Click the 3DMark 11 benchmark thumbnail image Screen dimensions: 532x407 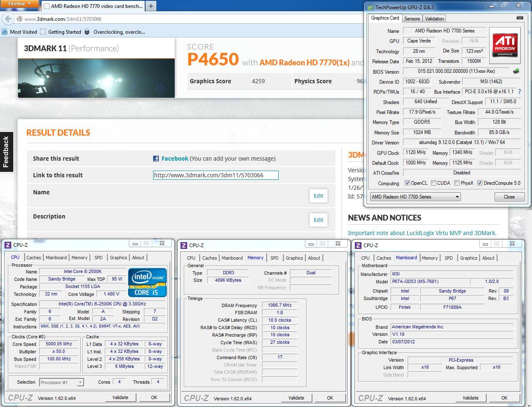[x=96, y=78]
